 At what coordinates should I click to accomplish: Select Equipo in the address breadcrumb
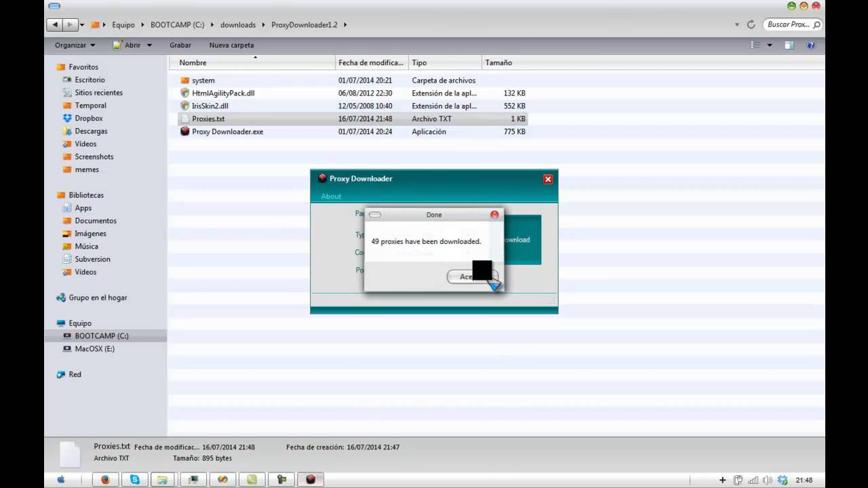pos(123,25)
